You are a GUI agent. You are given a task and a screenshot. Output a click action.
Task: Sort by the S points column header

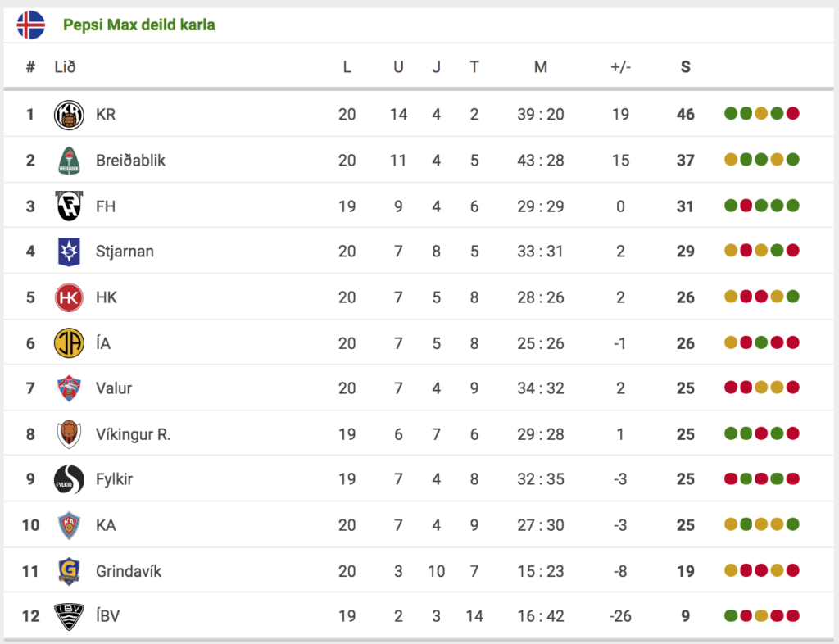coord(686,67)
